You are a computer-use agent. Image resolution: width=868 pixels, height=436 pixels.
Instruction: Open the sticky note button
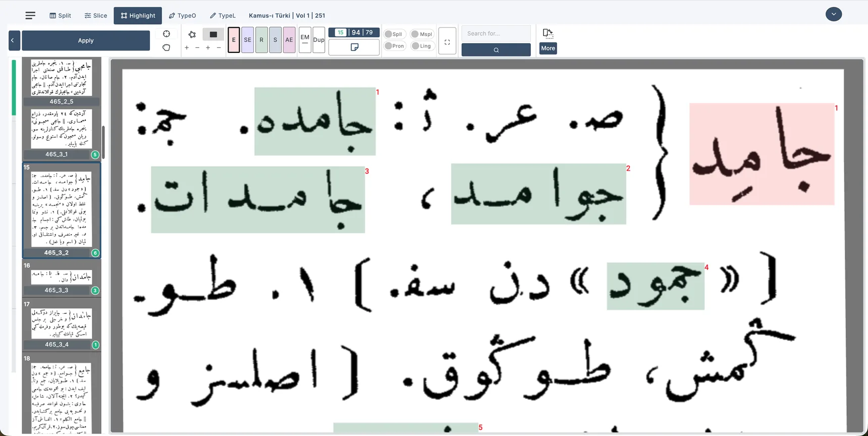[354, 47]
